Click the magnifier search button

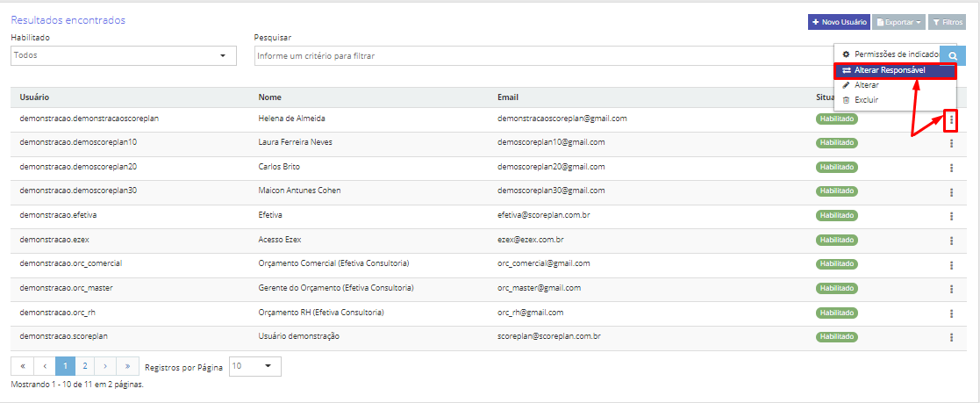[x=953, y=55]
